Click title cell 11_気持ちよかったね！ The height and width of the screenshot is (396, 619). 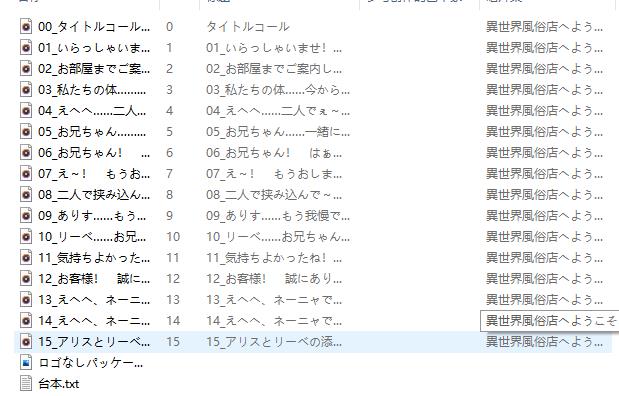[x=274, y=257]
